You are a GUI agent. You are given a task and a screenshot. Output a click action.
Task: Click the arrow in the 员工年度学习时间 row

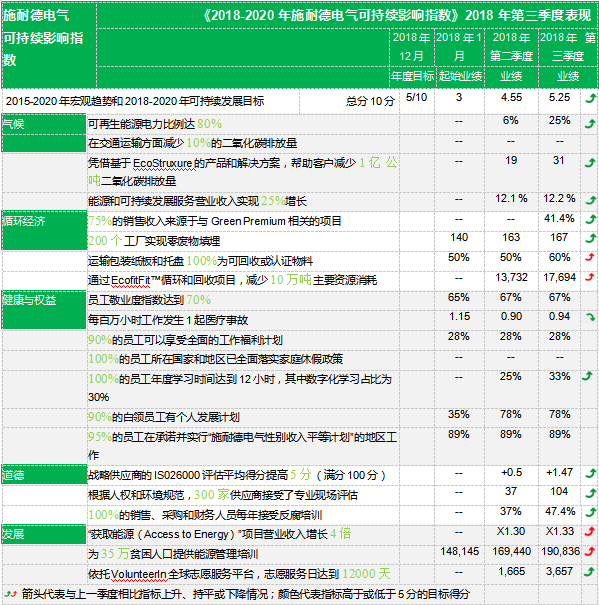click(587, 376)
